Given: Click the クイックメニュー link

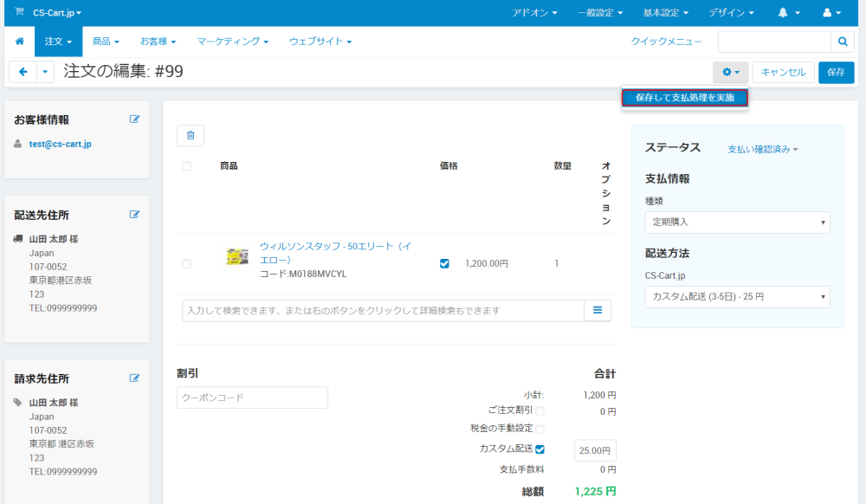Looking at the screenshot, I should [x=667, y=42].
